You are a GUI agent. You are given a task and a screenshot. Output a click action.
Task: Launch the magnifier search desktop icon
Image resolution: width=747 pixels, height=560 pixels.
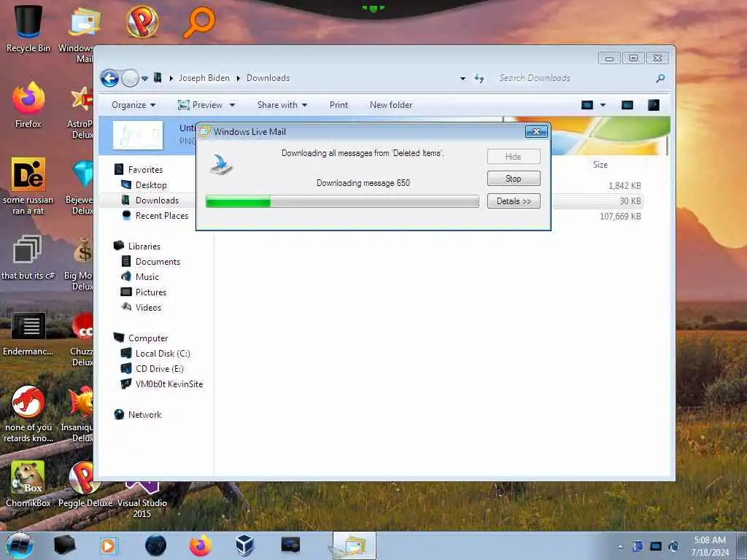[199, 21]
